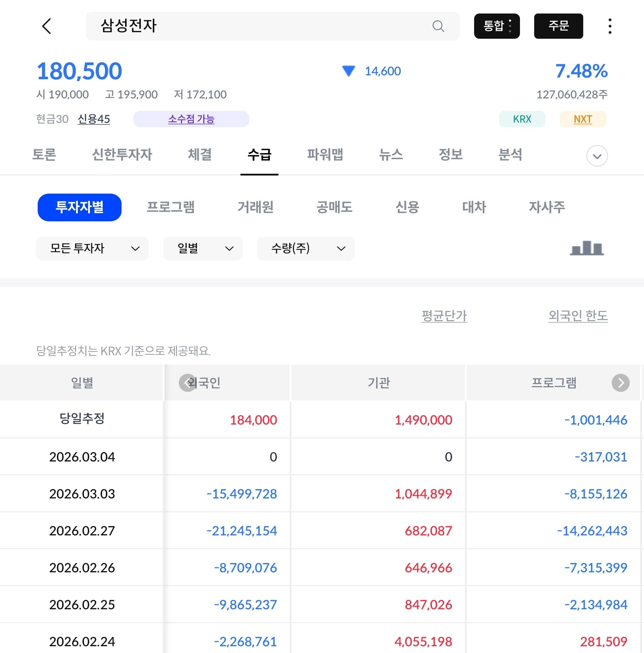
Task: Open the 일별 period dropdown
Action: coord(203,248)
